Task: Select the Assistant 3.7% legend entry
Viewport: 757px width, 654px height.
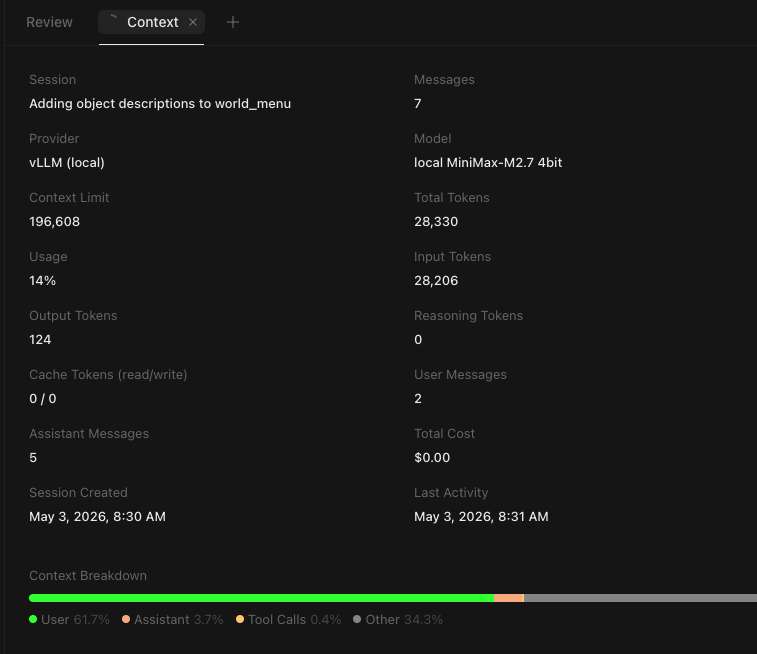Action: [173, 619]
